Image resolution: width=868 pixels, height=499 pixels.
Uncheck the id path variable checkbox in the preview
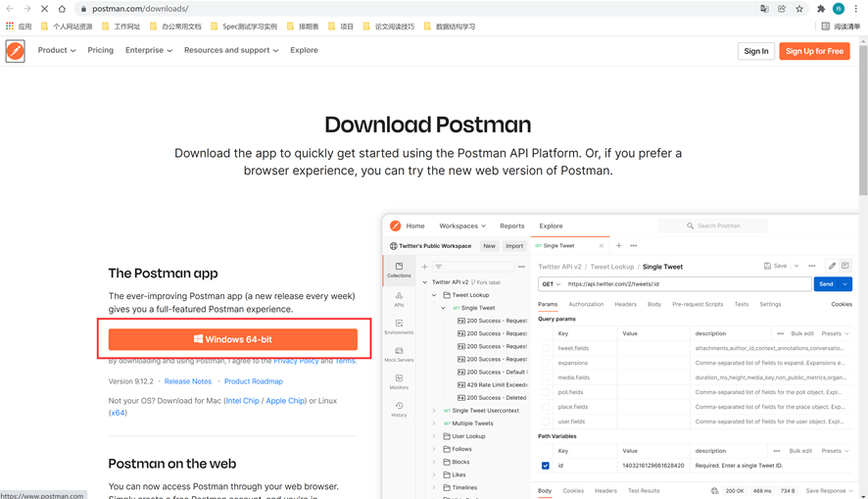click(546, 466)
